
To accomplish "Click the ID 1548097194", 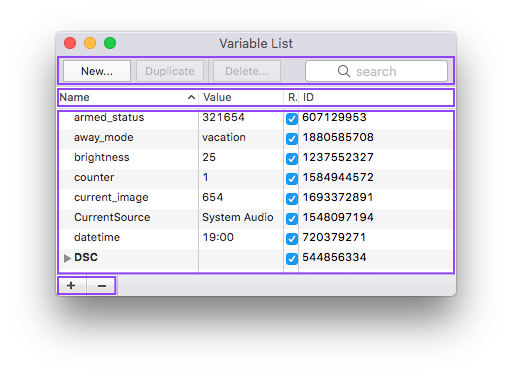I will point(338,217).
